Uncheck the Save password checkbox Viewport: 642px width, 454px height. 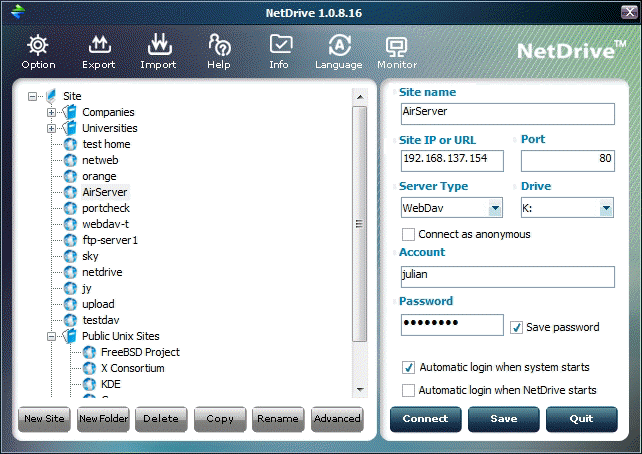(516, 328)
